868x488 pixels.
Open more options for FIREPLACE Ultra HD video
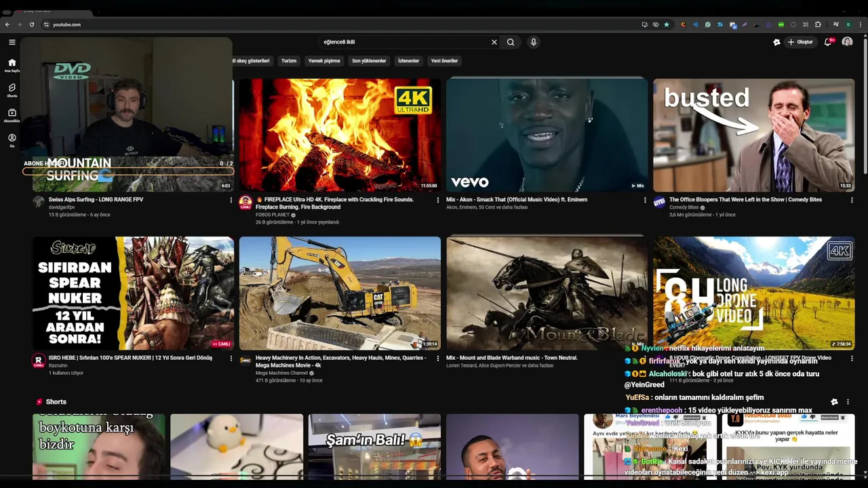pos(437,201)
